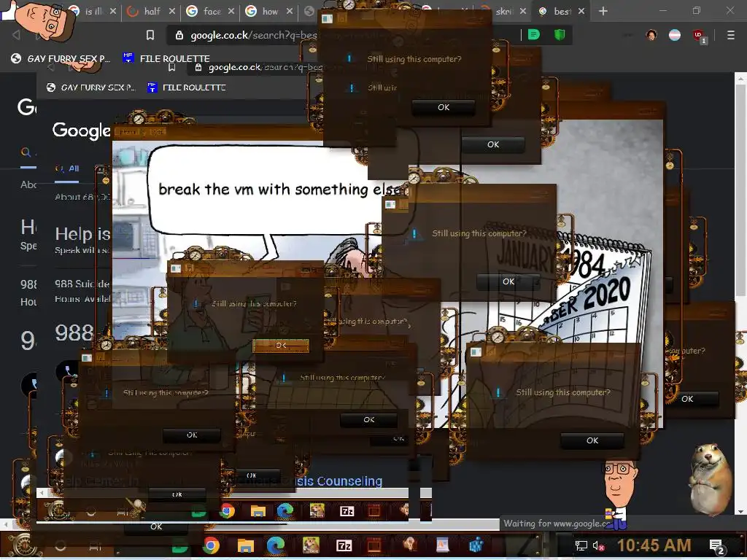The height and width of the screenshot is (560, 747).
Task: Click the horizontal scrollbar left arrow
Action: click(5, 524)
